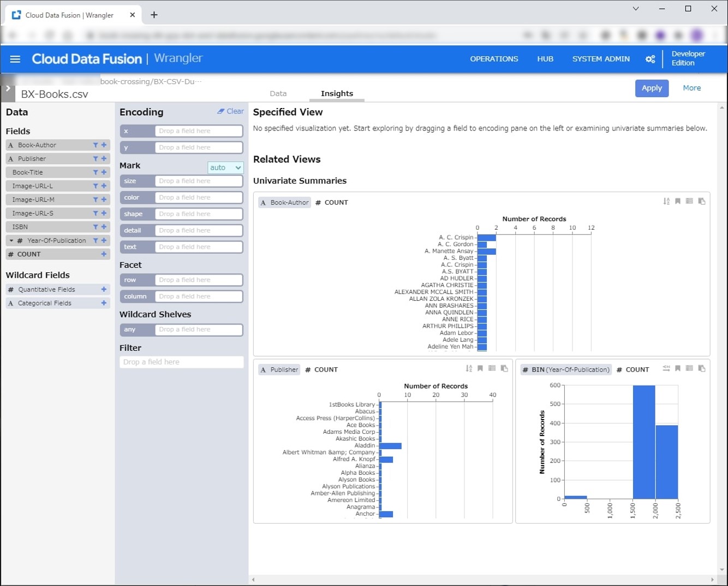This screenshot has width=728, height=586.
Task: Bookmark the Book-Author chart
Action: pyautogui.click(x=678, y=201)
